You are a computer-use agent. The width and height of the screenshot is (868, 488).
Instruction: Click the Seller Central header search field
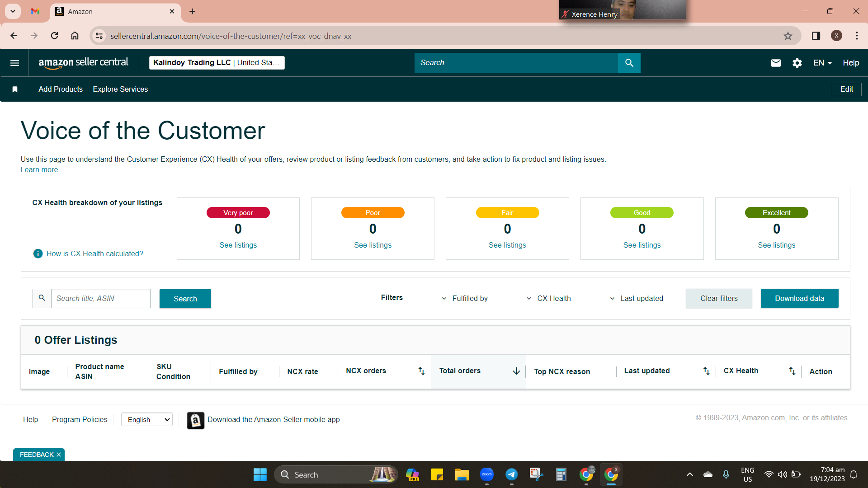pyautogui.click(x=516, y=63)
